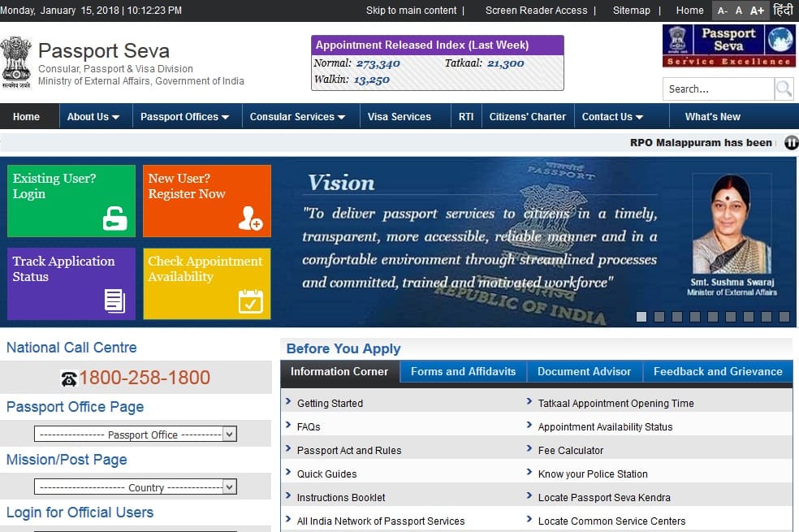
Task: Open Tatkaal Appointment Opening Time link
Action: (615, 403)
